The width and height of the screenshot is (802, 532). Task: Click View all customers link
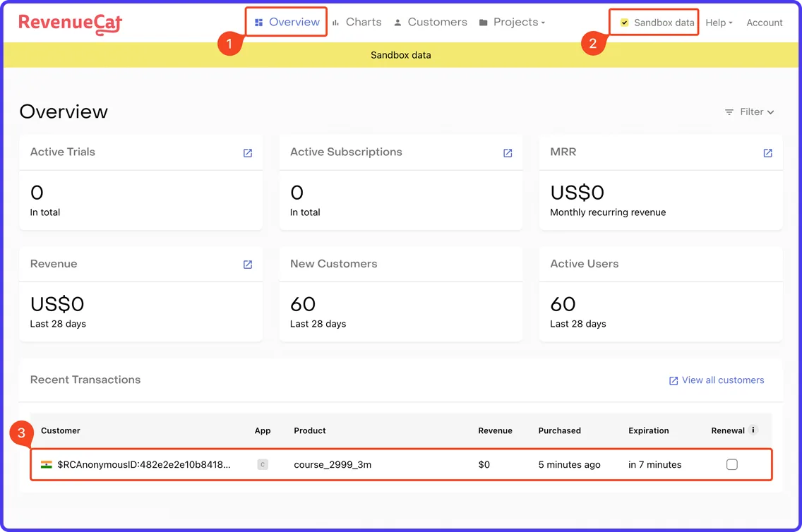point(717,380)
